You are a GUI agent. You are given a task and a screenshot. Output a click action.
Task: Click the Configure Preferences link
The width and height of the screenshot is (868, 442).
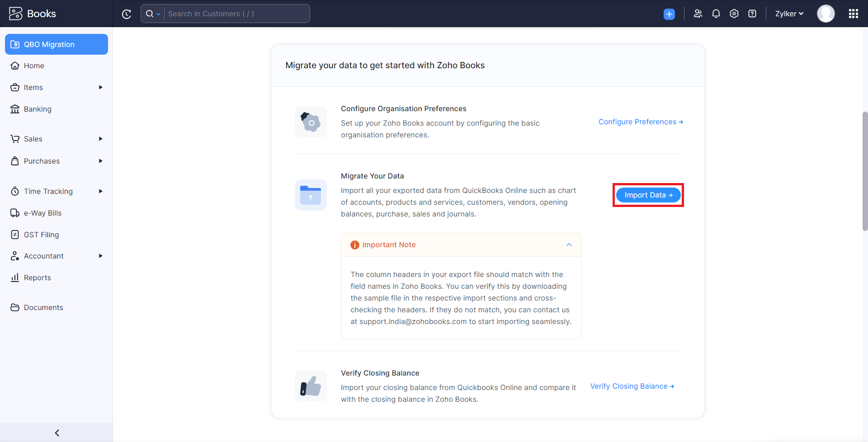[x=641, y=122]
